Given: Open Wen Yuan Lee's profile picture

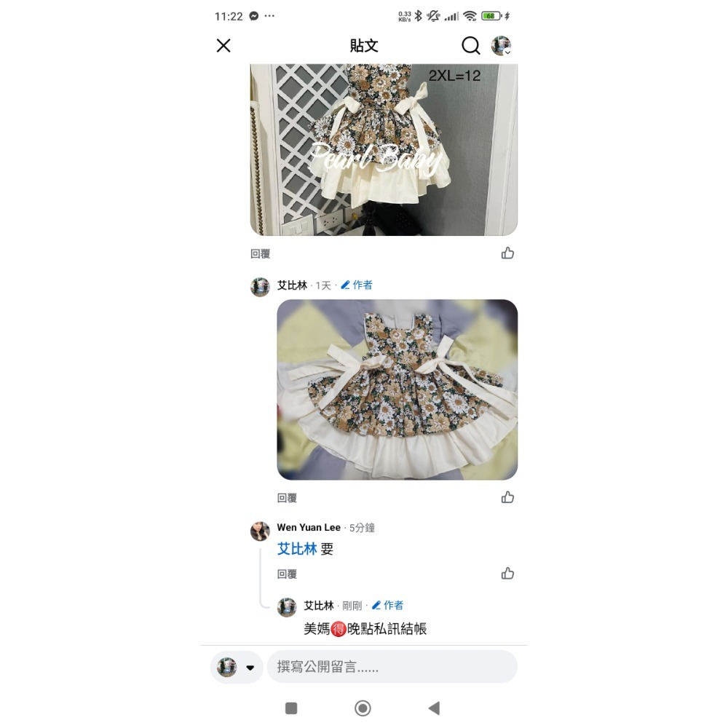Looking at the screenshot, I should click(x=260, y=531).
